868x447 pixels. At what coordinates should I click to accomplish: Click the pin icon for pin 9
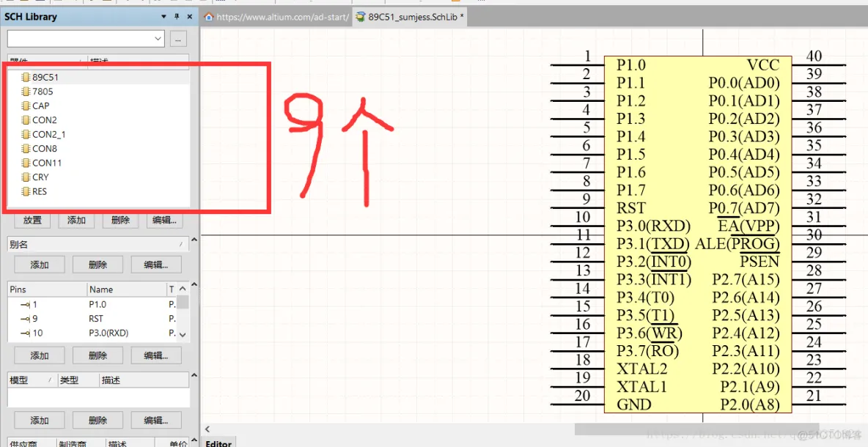pos(25,319)
